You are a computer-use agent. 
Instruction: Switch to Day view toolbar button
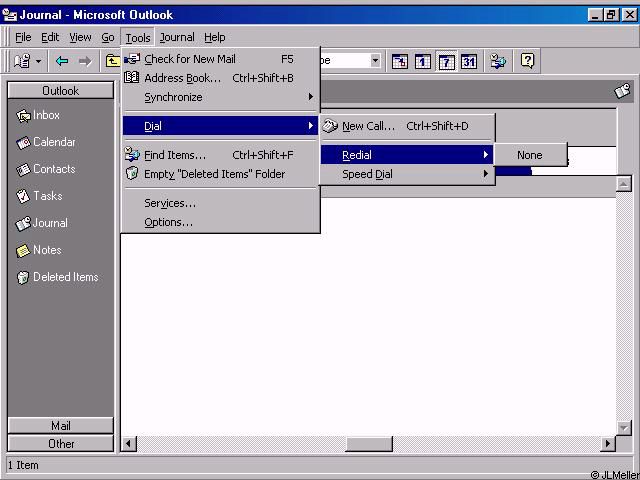(423, 61)
